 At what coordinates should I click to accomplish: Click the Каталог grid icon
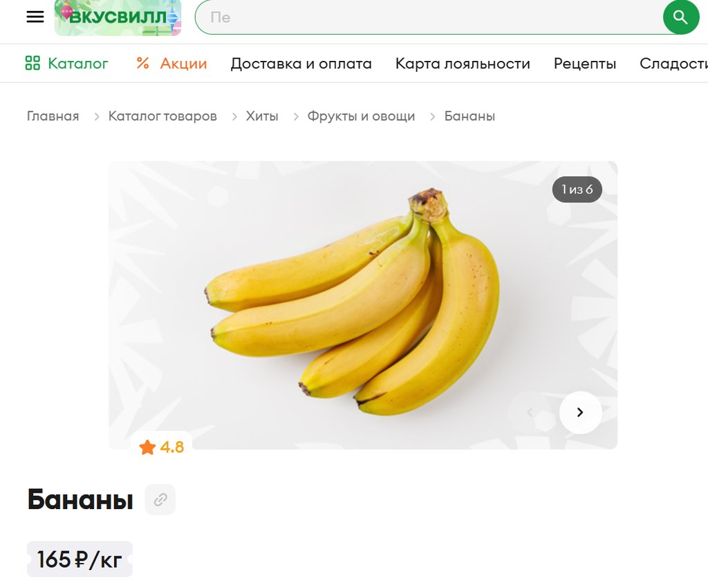coord(32,63)
